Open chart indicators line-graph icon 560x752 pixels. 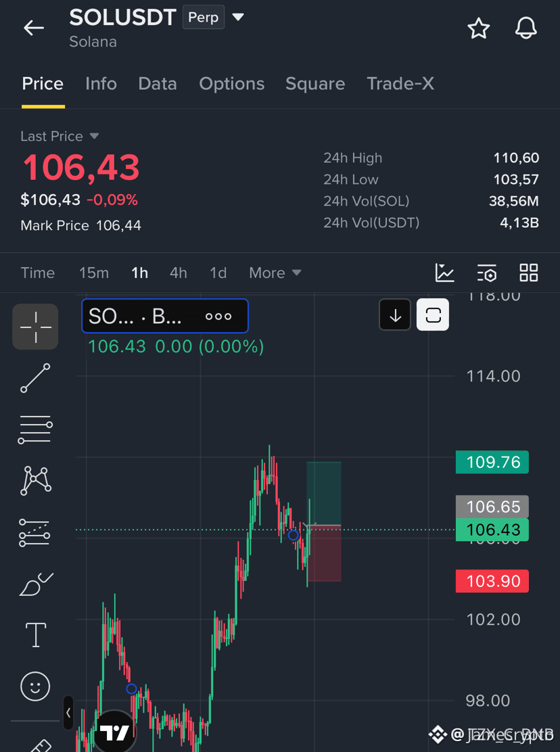[x=444, y=273]
